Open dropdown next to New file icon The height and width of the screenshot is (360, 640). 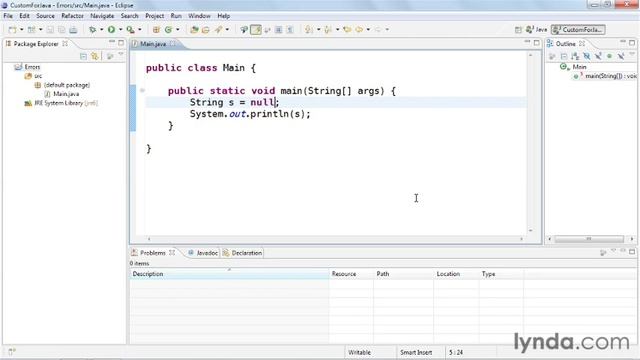tap(21, 30)
